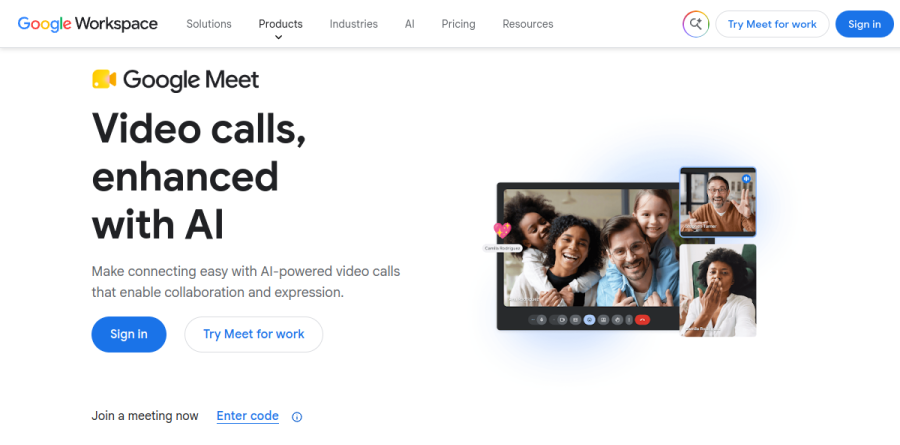
Task: Click the waving man video tile
Action: (717, 202)
